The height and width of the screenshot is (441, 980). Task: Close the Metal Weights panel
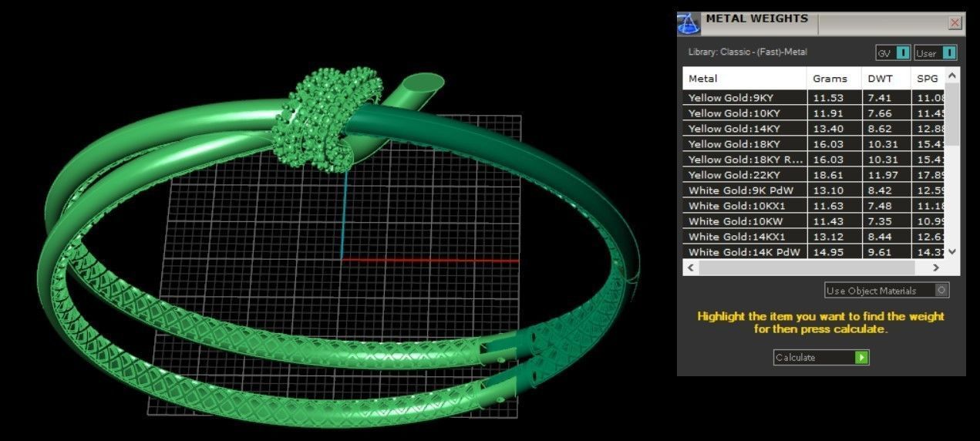[x=955, y=23]
